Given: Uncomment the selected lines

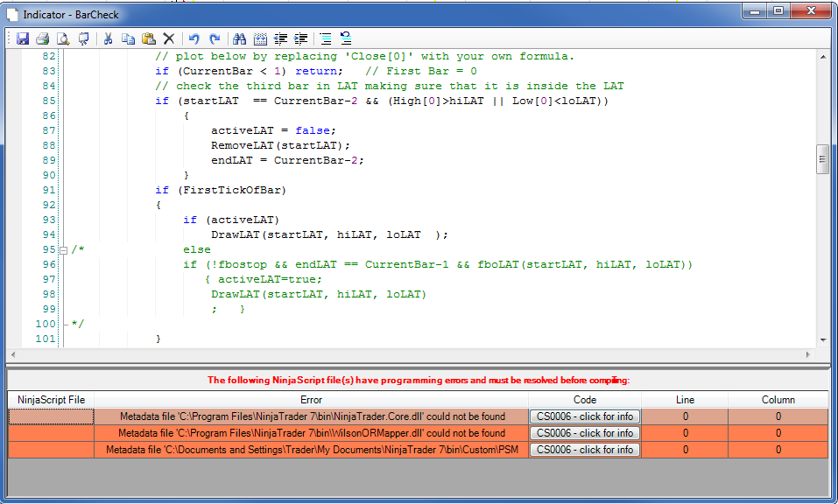Looking at the screenshot, I should click(x=346, y=38).
